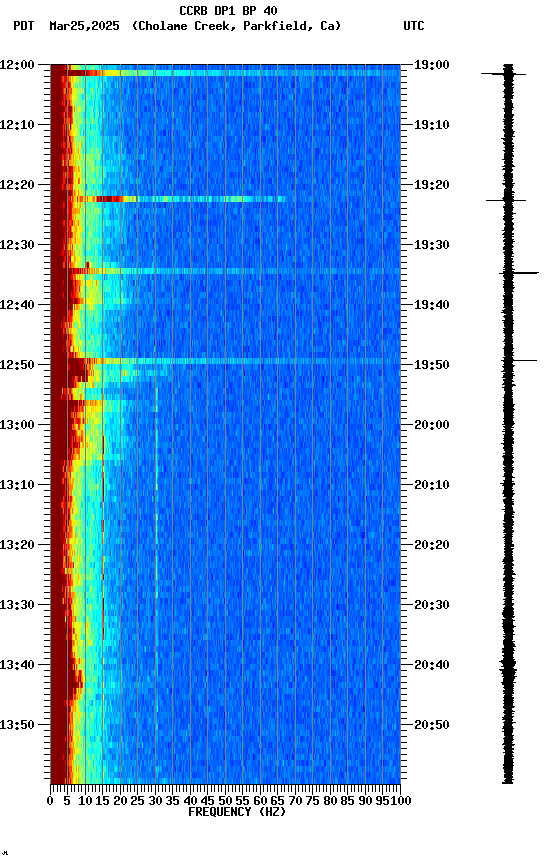552x864 pixels.
Task: Click the 19:50 UTC time label
Action: click(x=432, y=365)
